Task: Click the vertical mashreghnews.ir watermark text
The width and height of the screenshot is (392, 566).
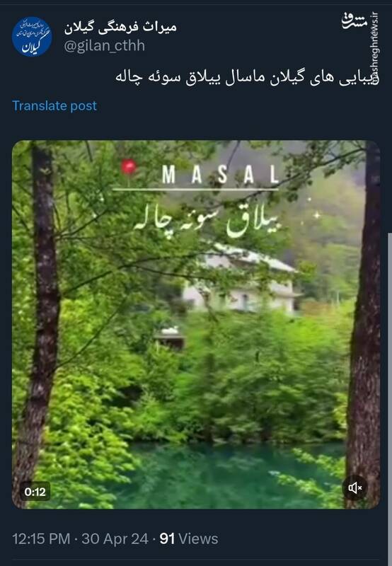Action: pyautogui.click(x=374, y=47)
